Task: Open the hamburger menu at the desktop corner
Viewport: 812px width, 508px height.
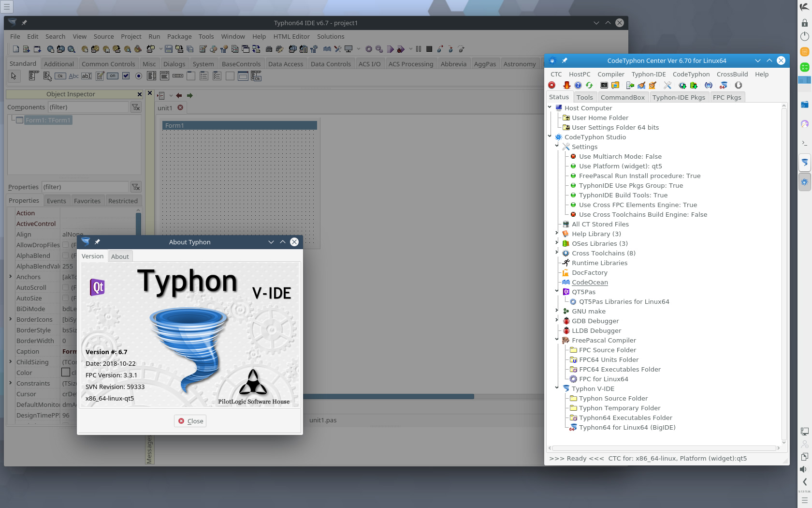Action: 7,7
